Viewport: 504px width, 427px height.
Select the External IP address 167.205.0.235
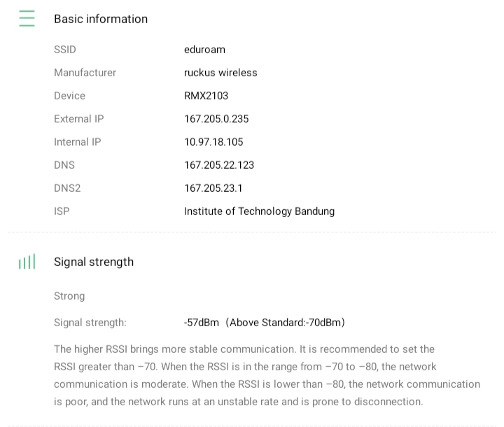click(216, 119)
